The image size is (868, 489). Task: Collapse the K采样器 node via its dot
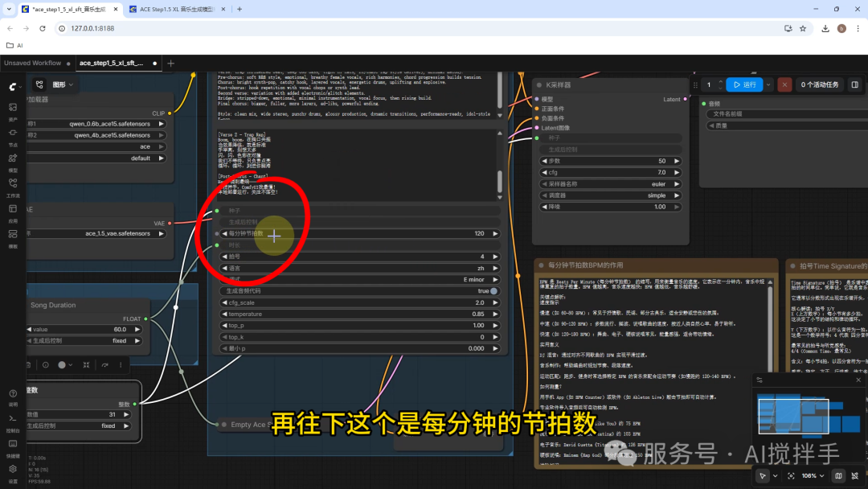(x=538, y=85)
